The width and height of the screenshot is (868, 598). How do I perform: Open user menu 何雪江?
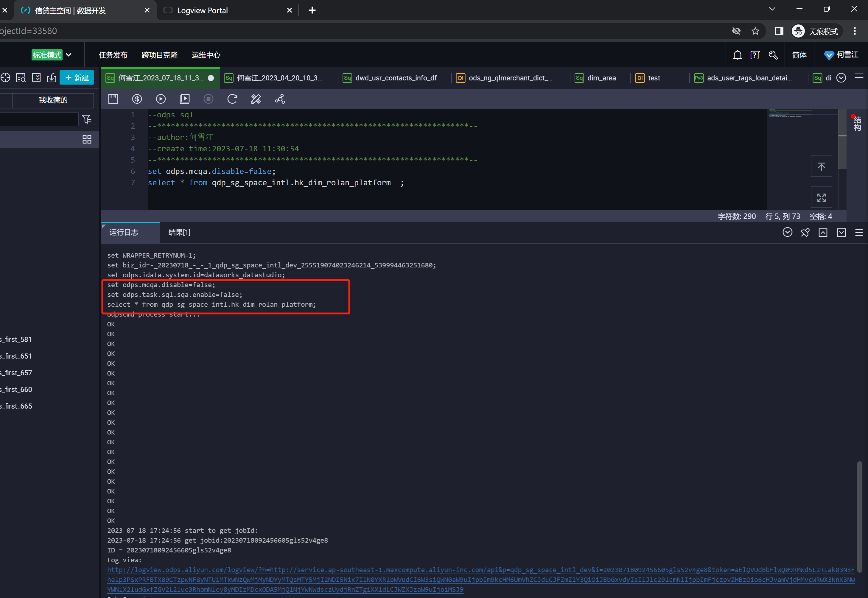pyautogui.click(x=841, y=55)
